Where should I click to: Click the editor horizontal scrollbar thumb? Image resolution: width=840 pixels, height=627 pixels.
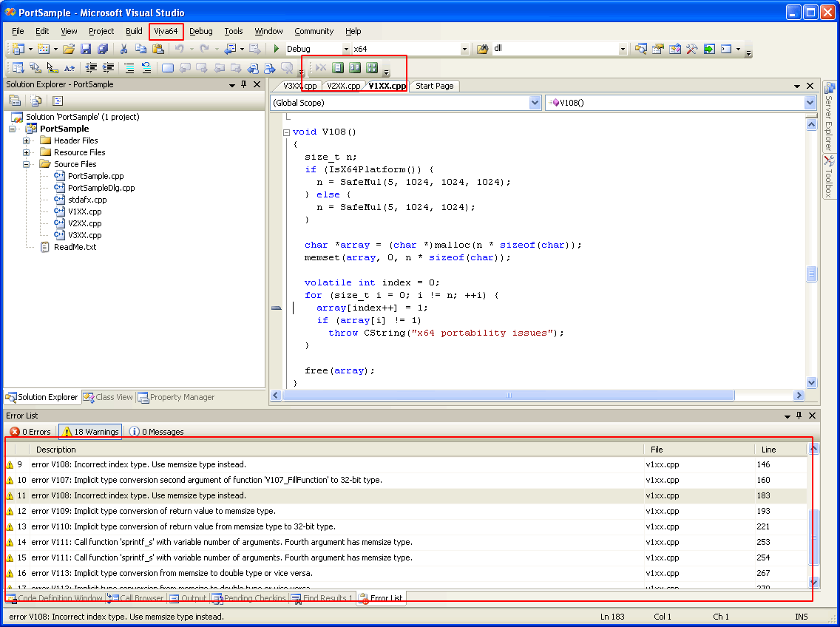(509, 396)
